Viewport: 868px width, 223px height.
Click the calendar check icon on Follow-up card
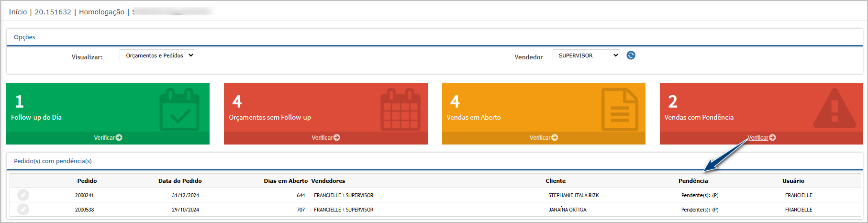coord(179,110)
